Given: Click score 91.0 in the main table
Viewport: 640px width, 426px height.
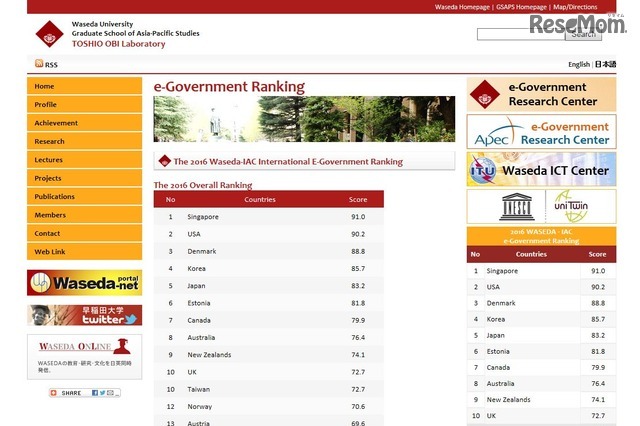Looking at the screenshot, I should tap(358, 217).
